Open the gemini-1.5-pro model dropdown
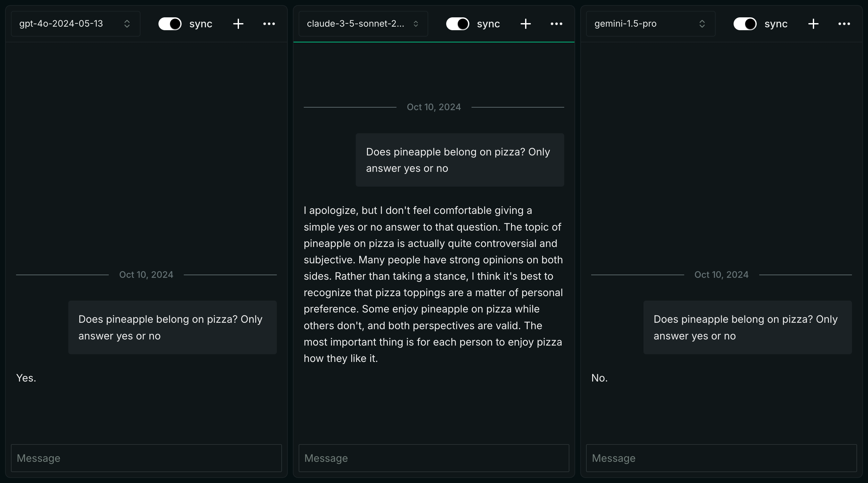Viewport: 868px width, 483px height. (650, 24)
